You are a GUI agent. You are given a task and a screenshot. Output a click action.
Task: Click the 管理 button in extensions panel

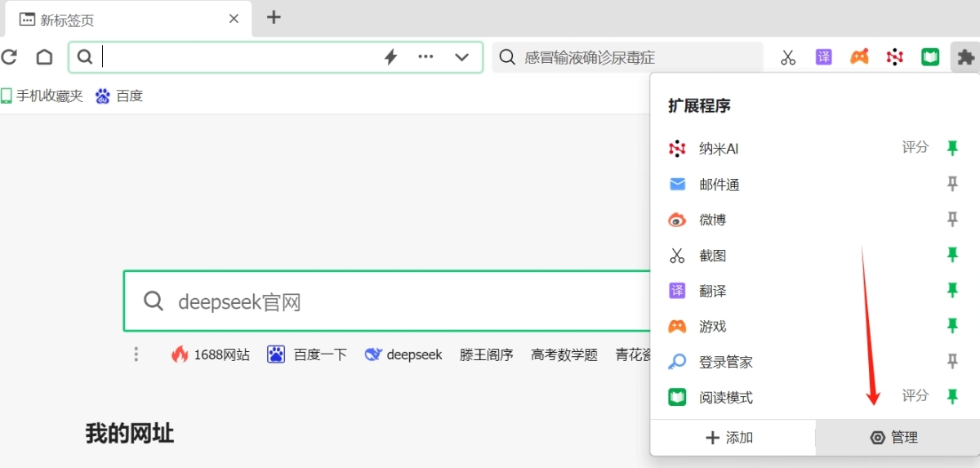tap(895, 438)
